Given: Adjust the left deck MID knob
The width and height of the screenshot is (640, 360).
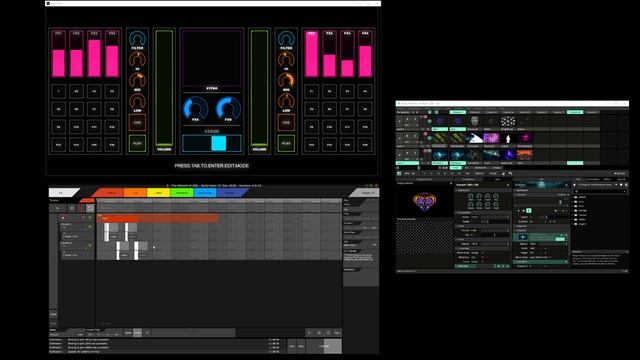Looking at the screenshot, I should 137,80.
